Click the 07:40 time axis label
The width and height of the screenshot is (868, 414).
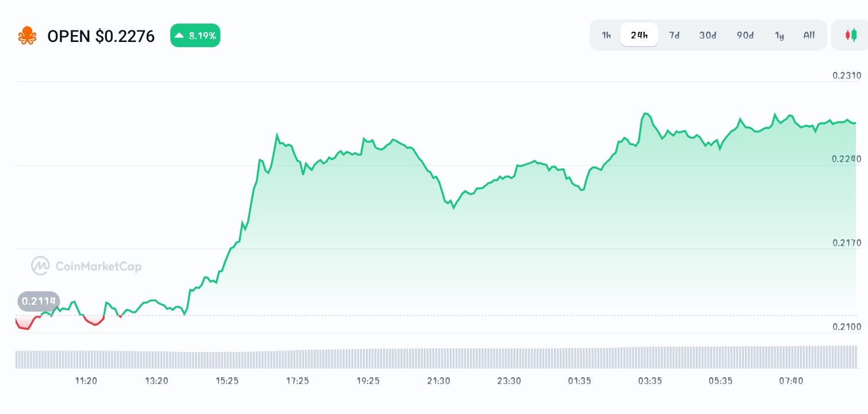click(791, 381)
